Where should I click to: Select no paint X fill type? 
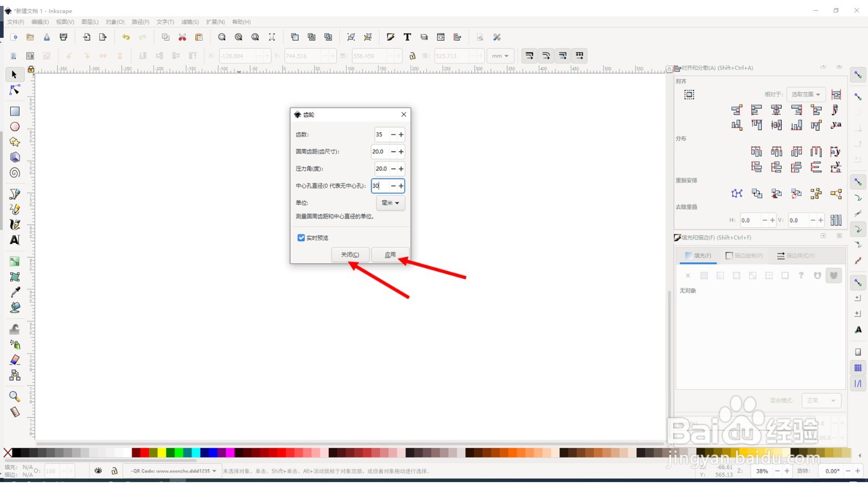point(688,275)
